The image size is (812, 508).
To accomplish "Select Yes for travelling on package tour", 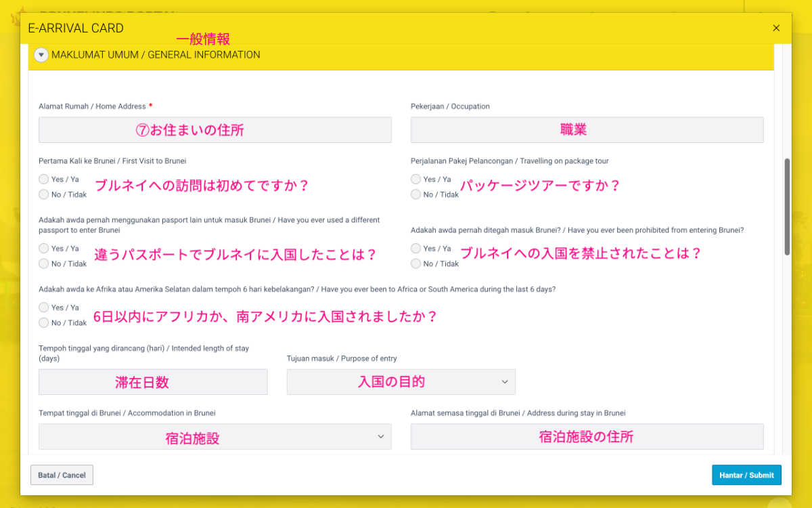I will (x=415, y=179).
